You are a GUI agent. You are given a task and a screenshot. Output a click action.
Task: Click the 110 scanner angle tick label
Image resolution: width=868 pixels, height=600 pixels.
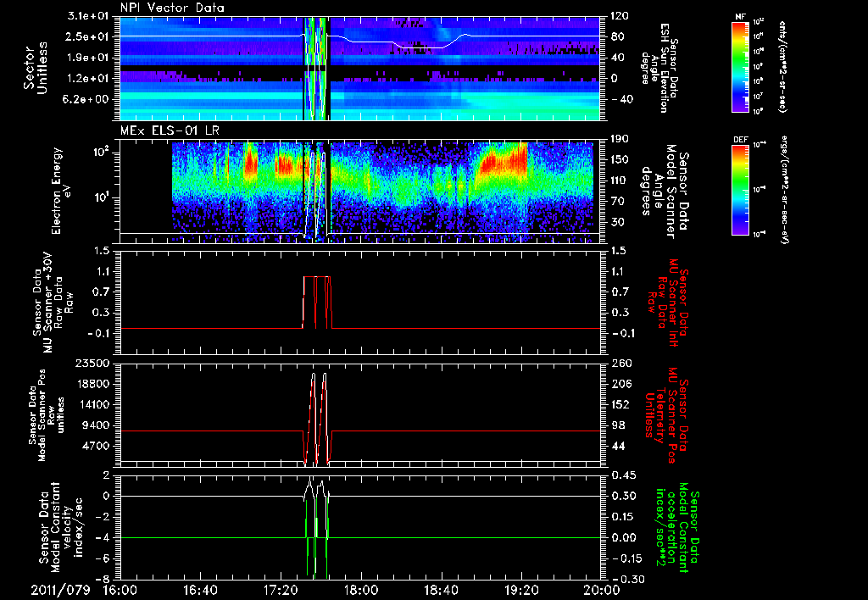[620, 181]
